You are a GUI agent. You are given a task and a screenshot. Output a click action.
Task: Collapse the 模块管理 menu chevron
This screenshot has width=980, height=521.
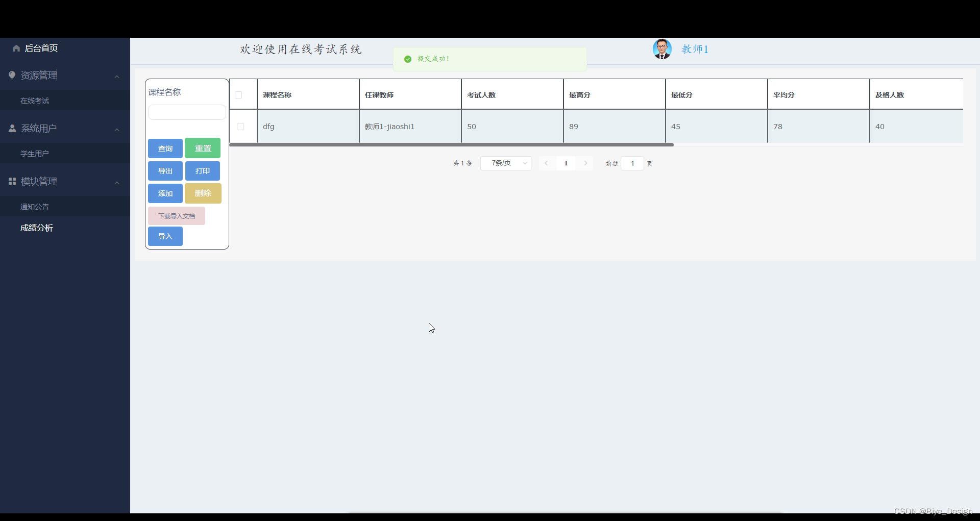tap(117, 183)
